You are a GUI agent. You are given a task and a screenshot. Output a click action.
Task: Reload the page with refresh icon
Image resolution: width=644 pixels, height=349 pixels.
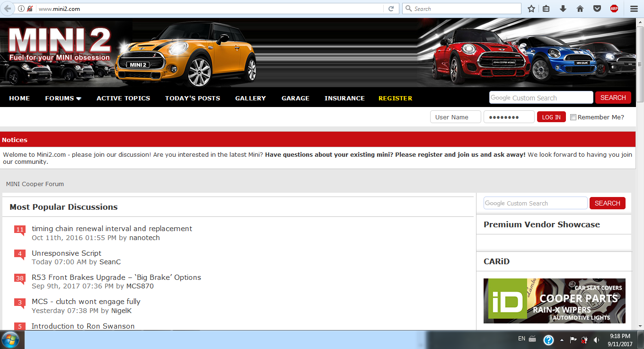(391, 9)
